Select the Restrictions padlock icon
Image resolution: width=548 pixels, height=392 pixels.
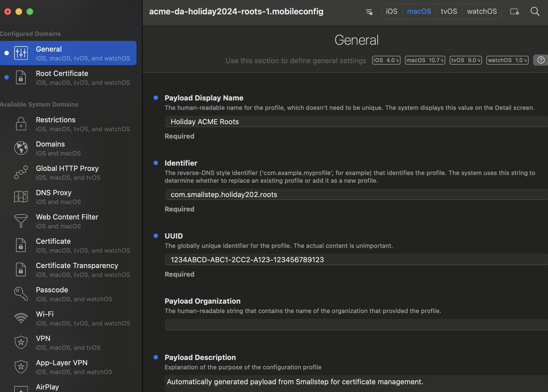point(21,124)
